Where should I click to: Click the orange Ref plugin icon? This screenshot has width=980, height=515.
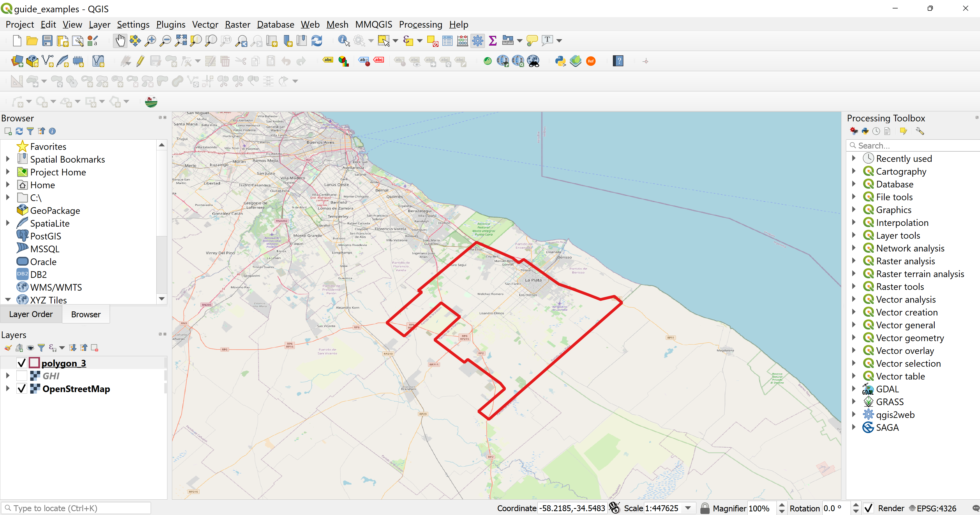(x=591, y=61)
